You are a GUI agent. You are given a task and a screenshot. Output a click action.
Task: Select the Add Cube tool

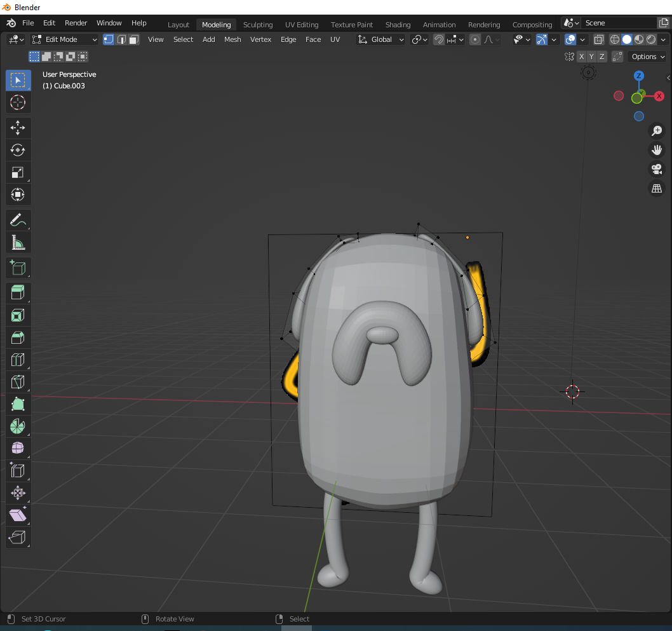(18, 268)
